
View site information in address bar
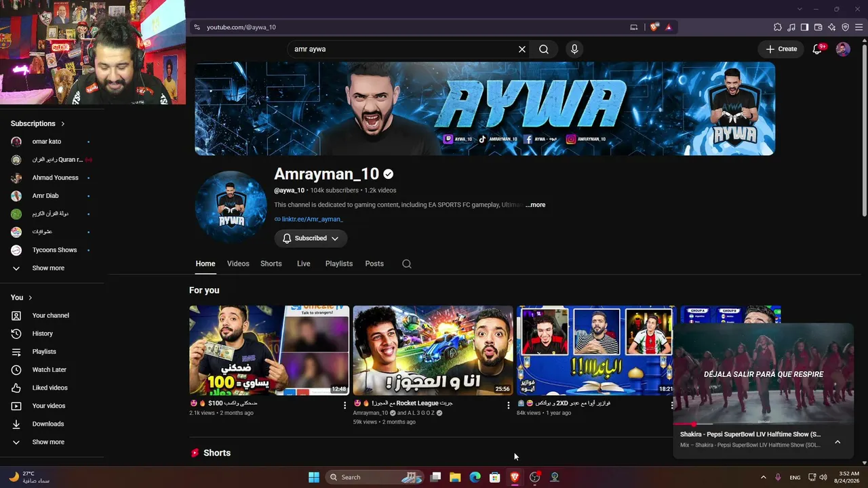[x=197, y=27]
